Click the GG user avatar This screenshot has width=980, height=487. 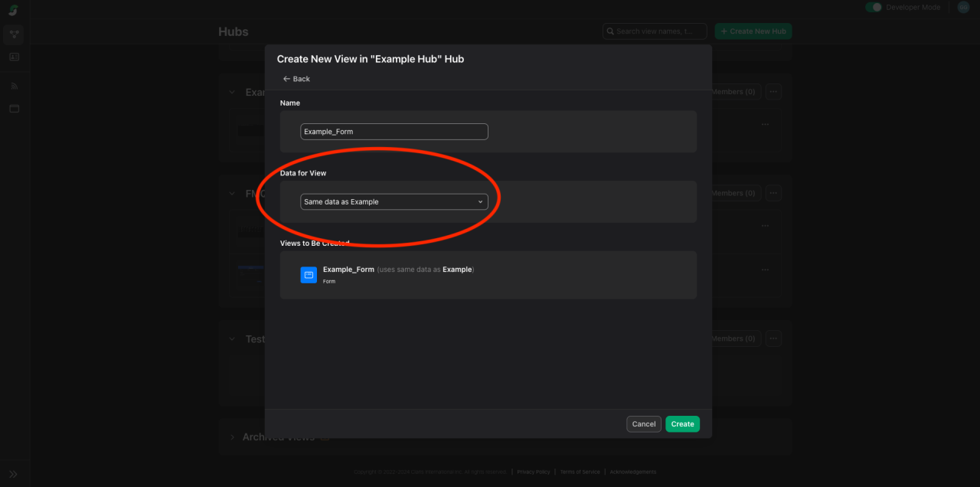coord(963,7)
